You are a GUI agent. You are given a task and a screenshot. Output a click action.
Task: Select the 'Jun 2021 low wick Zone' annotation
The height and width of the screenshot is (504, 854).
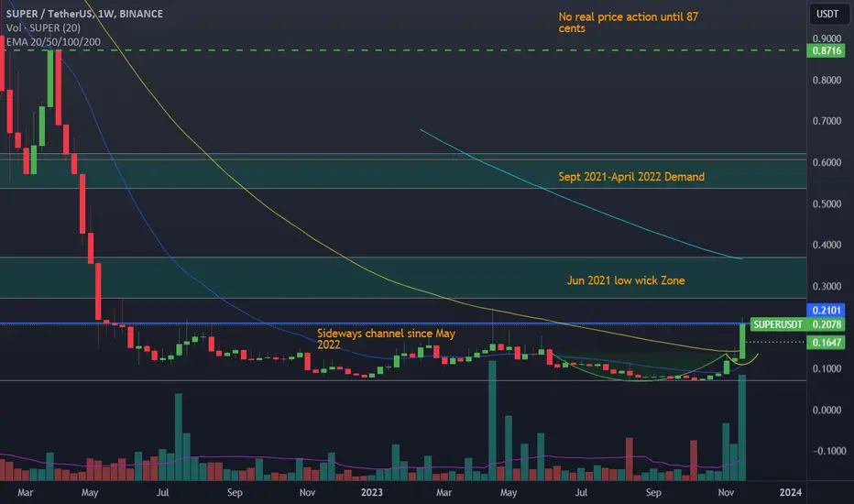coord(626,280)
